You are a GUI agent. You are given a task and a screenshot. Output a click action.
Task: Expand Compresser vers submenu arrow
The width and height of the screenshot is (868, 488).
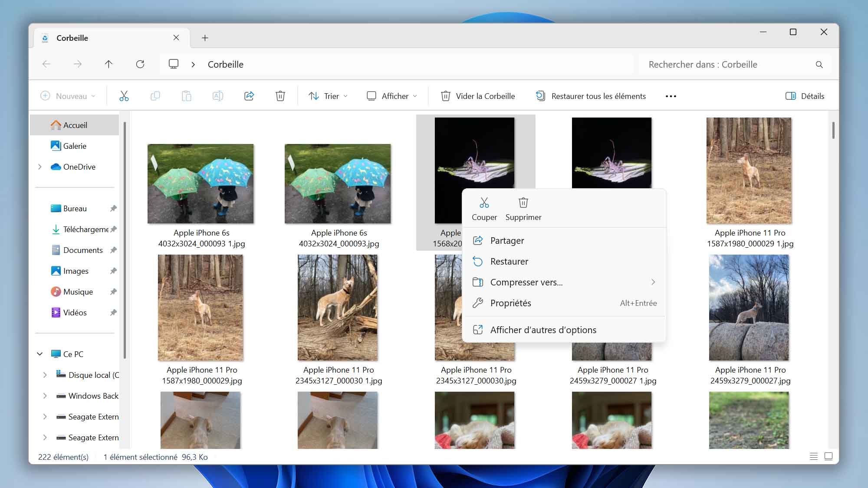[x=653, y=282]
